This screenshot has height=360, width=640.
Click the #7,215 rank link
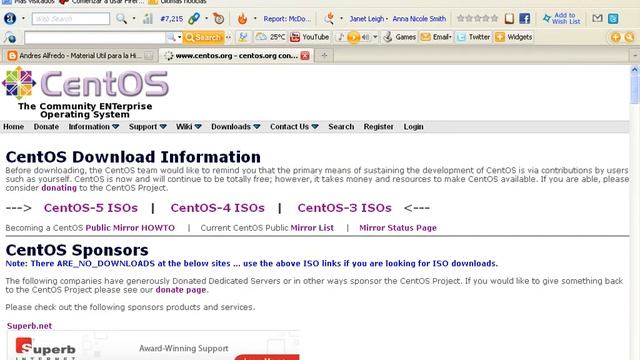[x=171, y=19]
